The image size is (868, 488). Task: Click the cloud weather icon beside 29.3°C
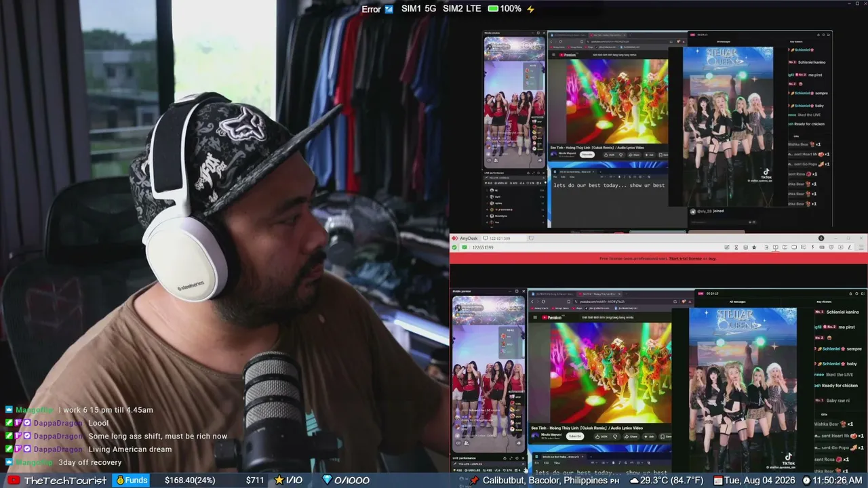point(634,481)
